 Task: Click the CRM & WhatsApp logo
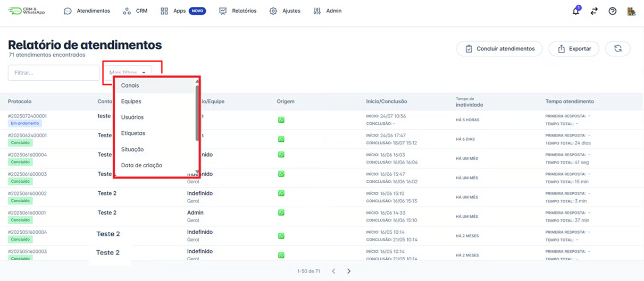click(27, 11)
